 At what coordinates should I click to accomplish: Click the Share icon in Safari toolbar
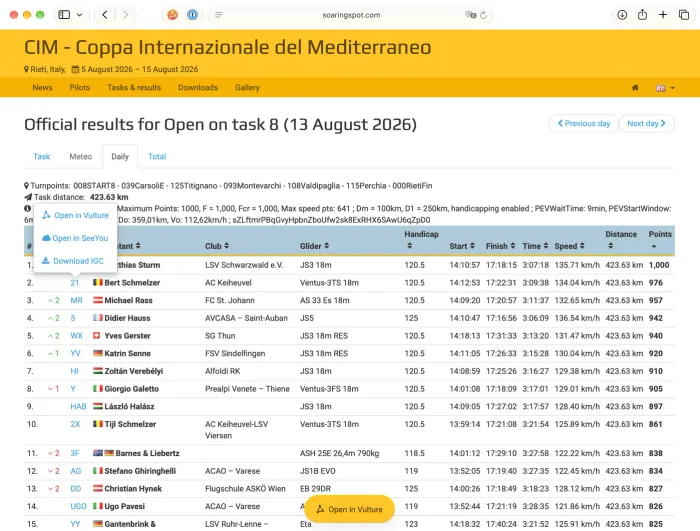point(642,15)
